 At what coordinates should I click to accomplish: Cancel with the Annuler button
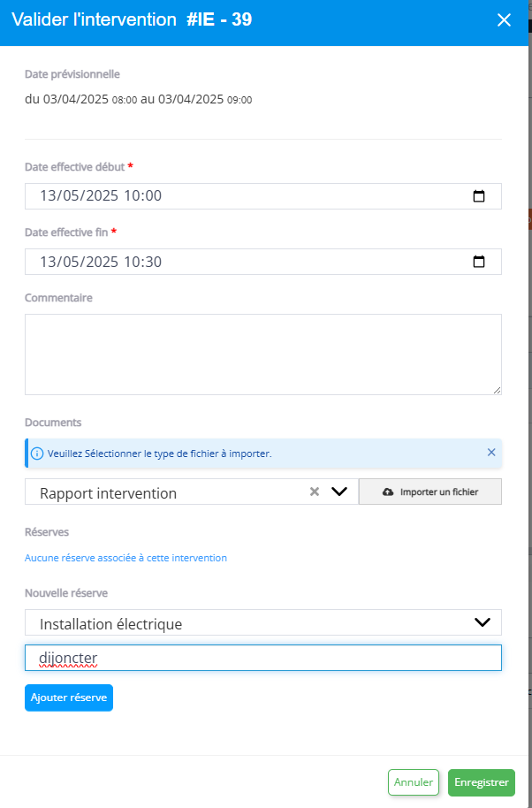[x=414, y=782]
